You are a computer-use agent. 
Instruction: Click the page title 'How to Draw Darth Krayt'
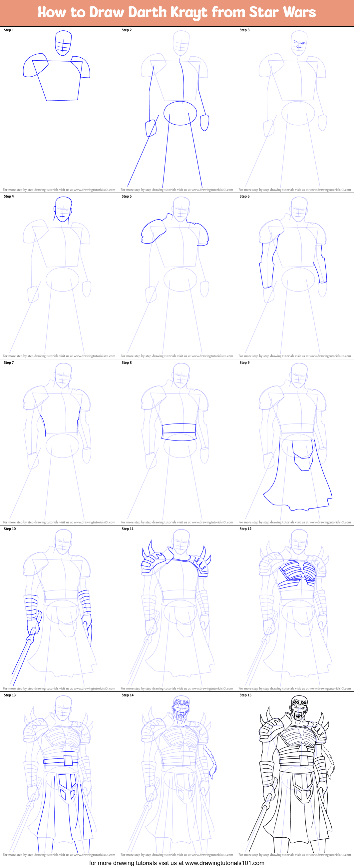coord(177,12)
